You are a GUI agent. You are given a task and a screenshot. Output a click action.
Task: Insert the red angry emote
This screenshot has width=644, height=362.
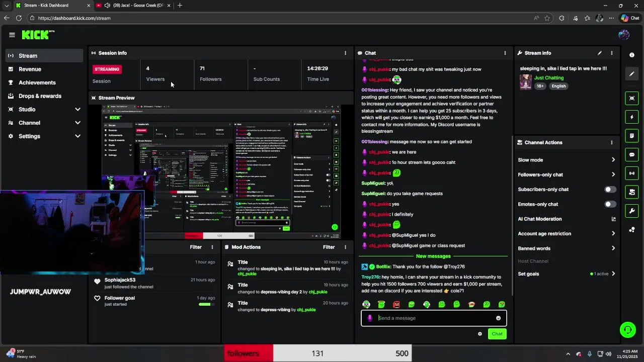click(396, 304)
